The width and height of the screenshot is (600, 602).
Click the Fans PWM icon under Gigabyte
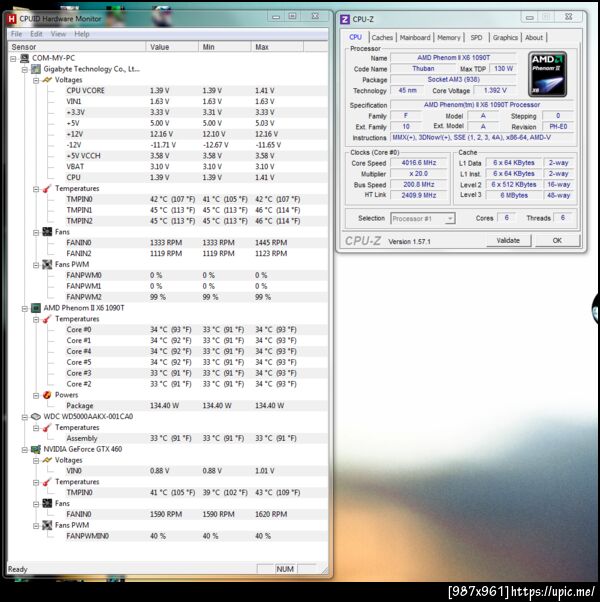tap(47, 265)
